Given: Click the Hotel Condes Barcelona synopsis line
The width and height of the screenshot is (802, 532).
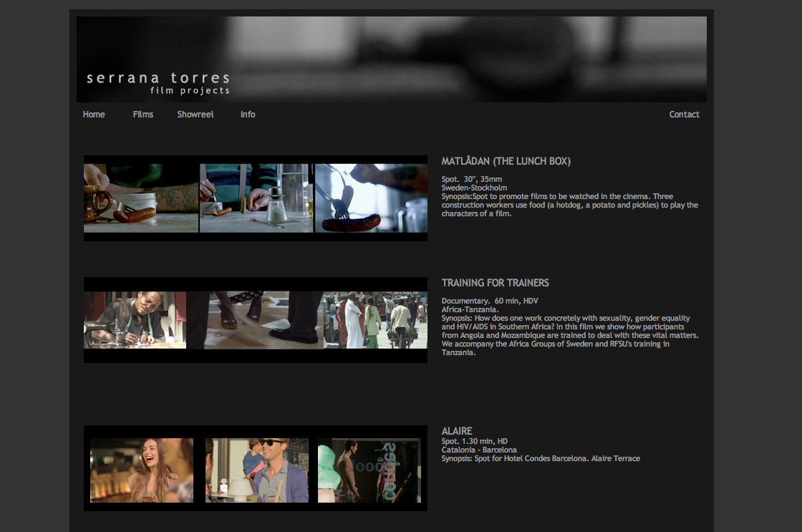Looking at the screenshot, I should click(x=541, y=458).
